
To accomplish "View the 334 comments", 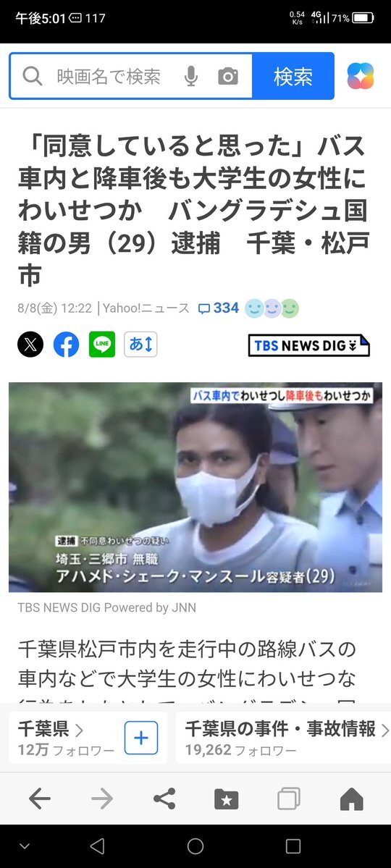I will click(219, 308).
